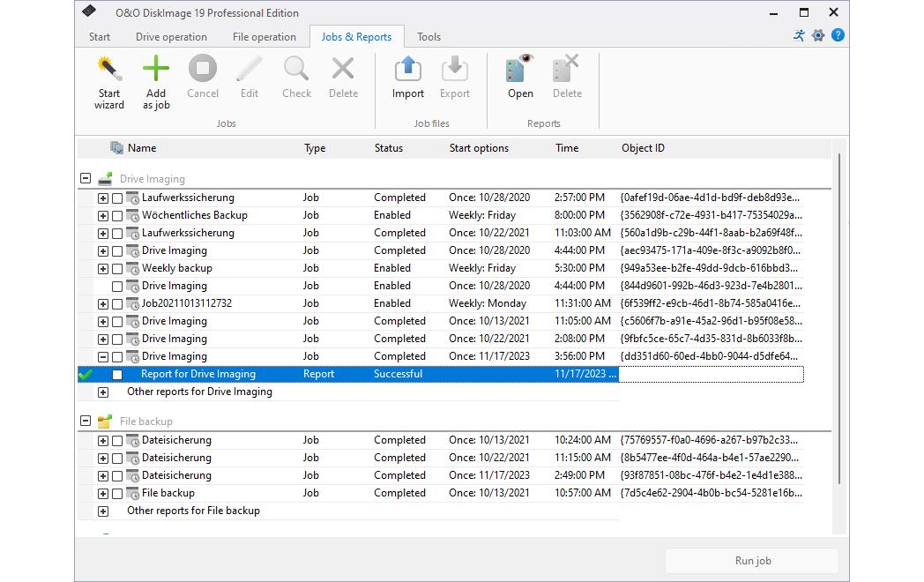Click the File backup group folder icon
Image resolution: width=924 pixels, height=582 pixels.
click(105, 421)
